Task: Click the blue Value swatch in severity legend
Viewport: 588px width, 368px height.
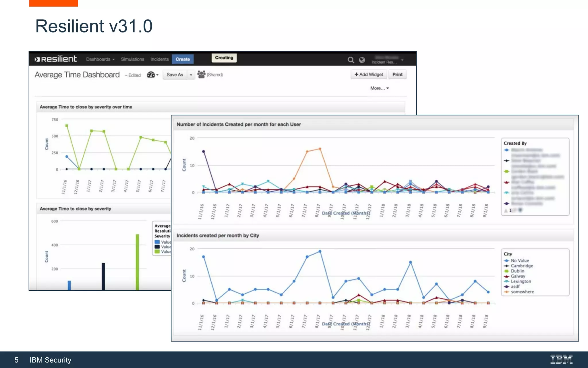Action: pos(157,242)
